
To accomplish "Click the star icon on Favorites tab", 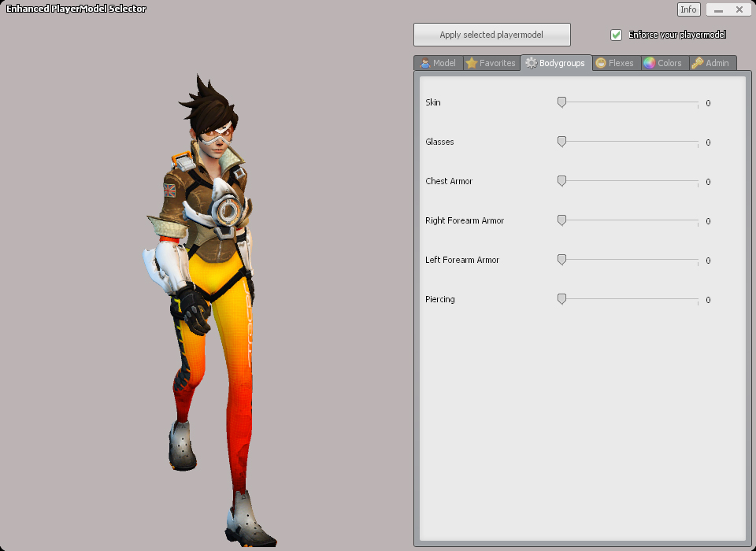I will coord(472,63).
